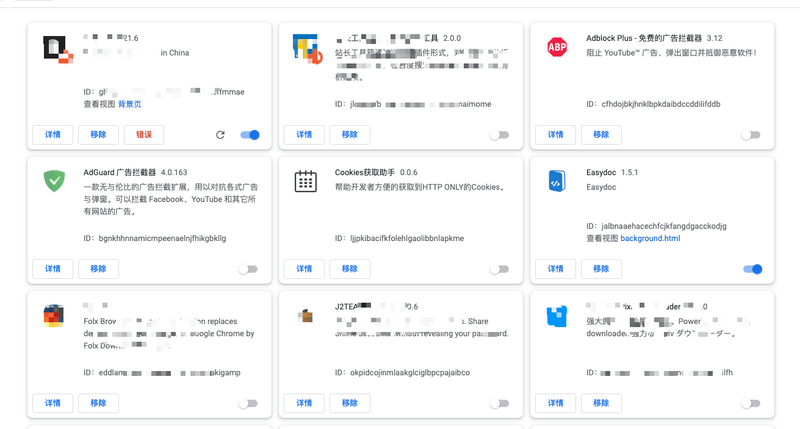Turn off the Easydoc extension toggle
This screenshot has height=429, width=800.
pyautogui.click(x=753, y=269)
